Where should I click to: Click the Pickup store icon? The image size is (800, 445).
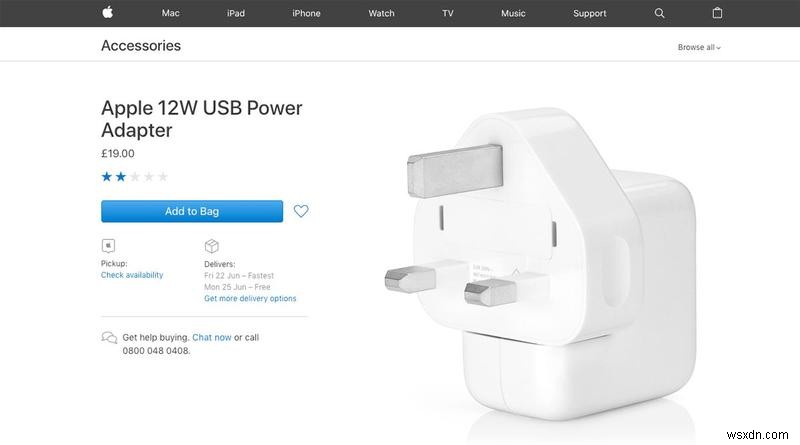108,246
